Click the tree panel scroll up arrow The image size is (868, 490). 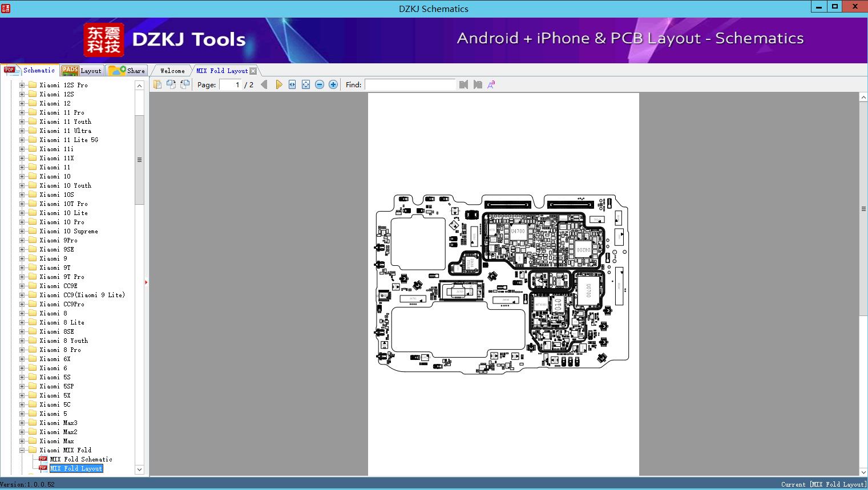pos(139,85)
